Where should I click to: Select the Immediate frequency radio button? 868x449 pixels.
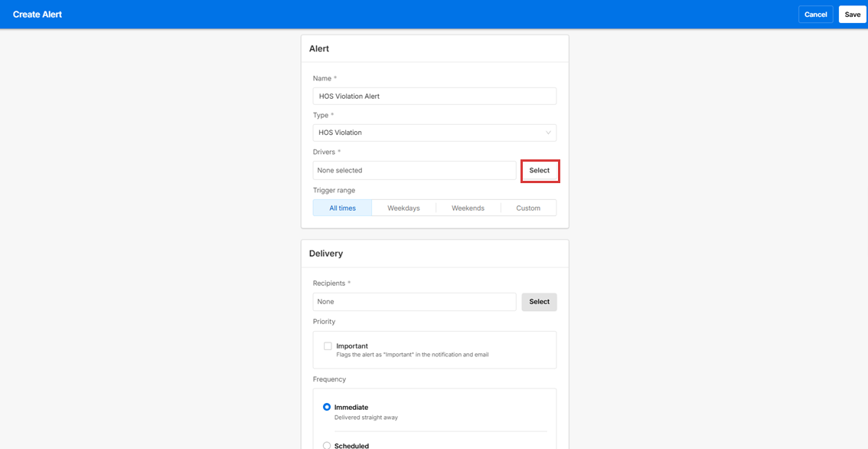click(327, 407)
